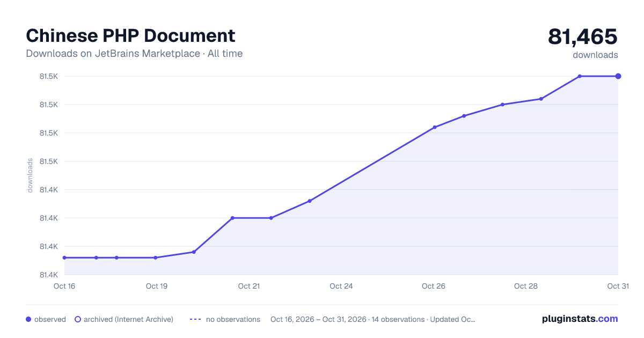Click the no observations legend label
The image size is (644, 338).
tap(233, 319)
